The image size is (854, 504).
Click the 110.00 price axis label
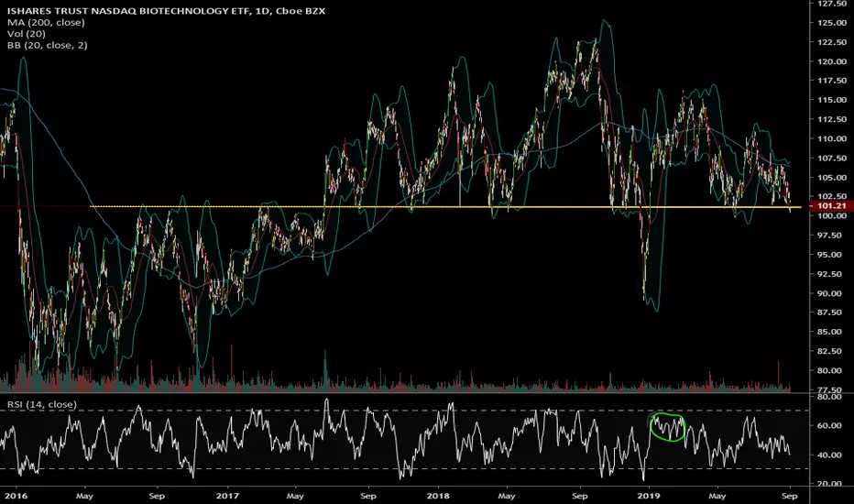pyautogui.click(x=831, y=138)
